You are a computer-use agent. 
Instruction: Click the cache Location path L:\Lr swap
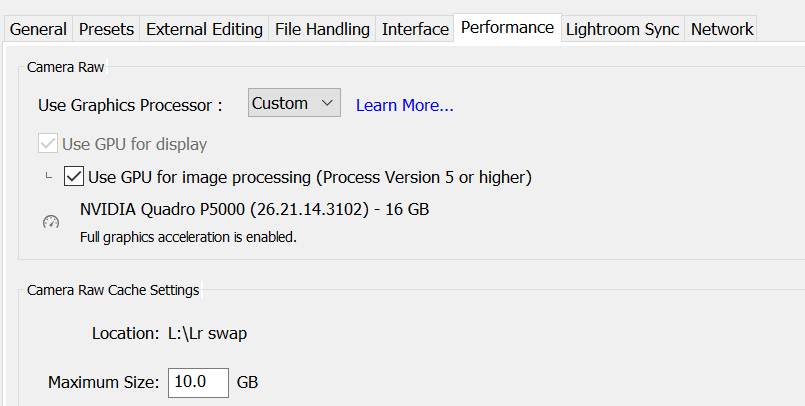(x=207, y=334)
